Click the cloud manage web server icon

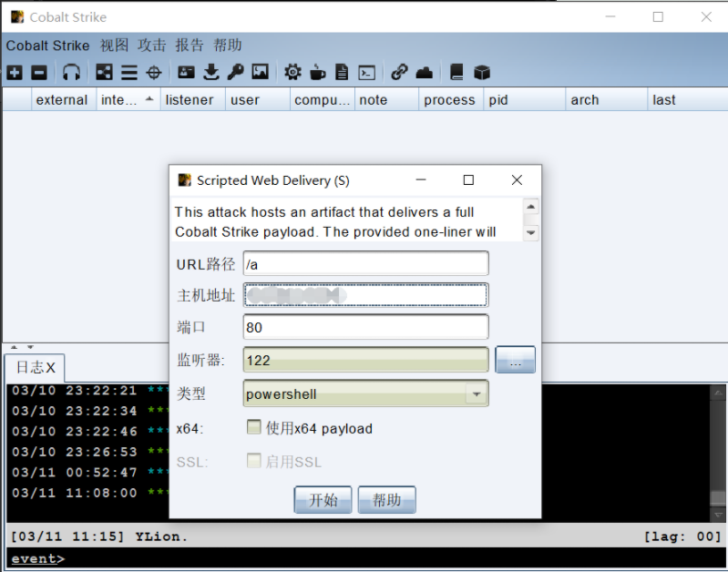point(425,73)
